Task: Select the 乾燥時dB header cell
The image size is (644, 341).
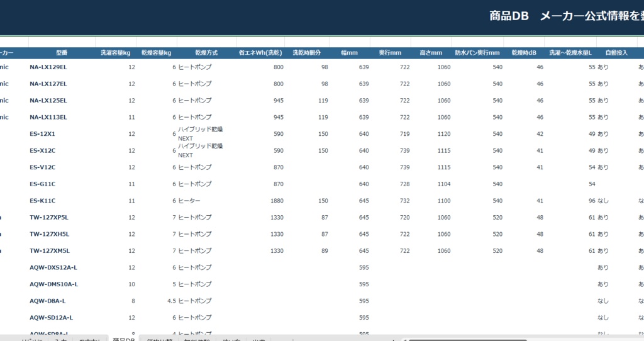Action: [x=524, y=53]
